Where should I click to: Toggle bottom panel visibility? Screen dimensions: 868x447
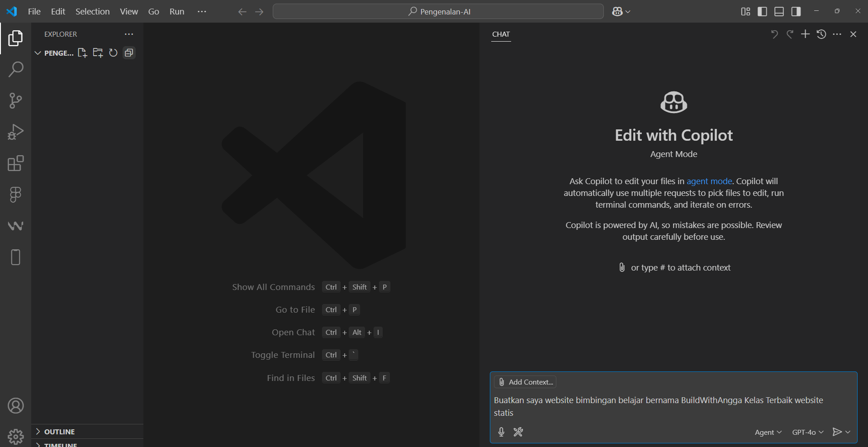(779, 12)
